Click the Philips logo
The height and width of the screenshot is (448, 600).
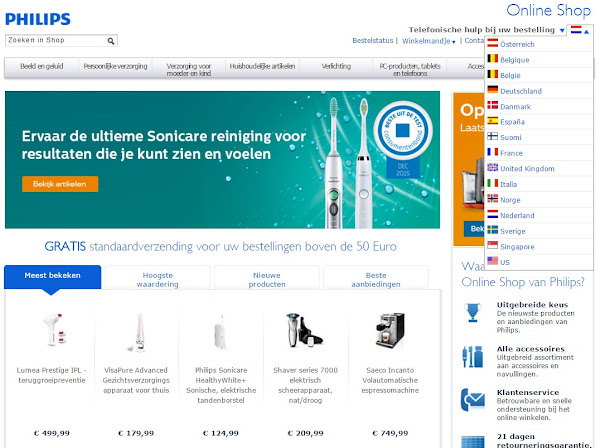(x=38, y=19)
